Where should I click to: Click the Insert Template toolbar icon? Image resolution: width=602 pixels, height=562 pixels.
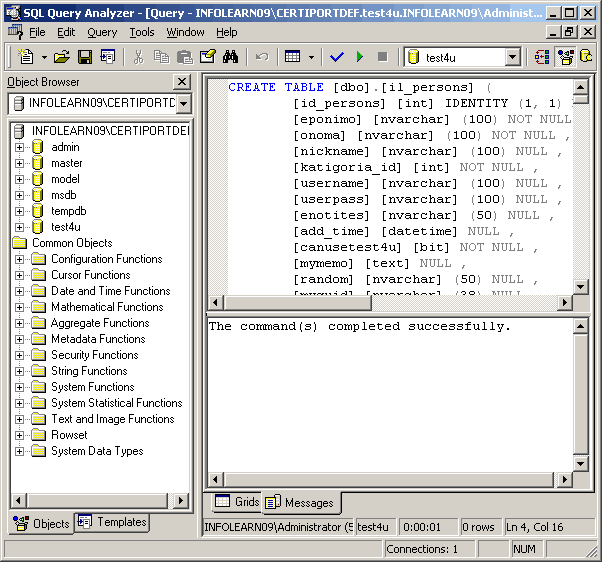click(x=108, y=57)
